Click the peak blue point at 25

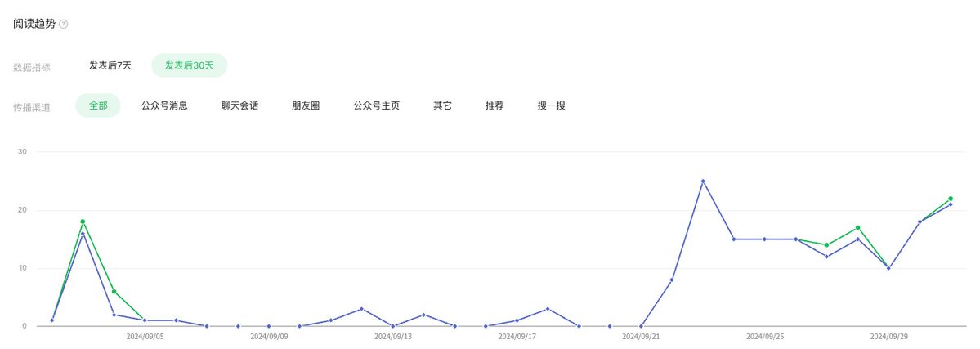[x=703, y=181]
